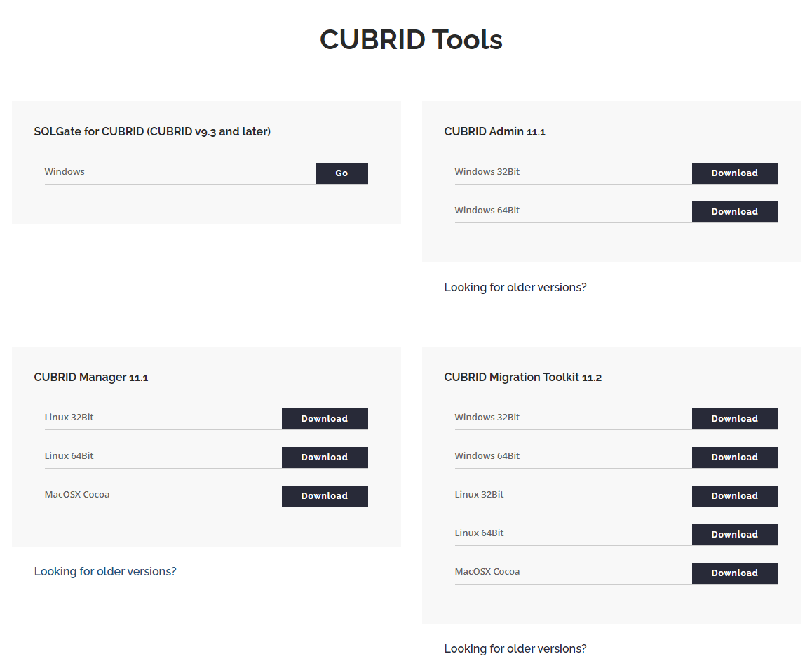This screenshot has height=661, width=812.
Task: Click Windows 32Bit label in CUBRID Admin
Action: pos(487,171)
